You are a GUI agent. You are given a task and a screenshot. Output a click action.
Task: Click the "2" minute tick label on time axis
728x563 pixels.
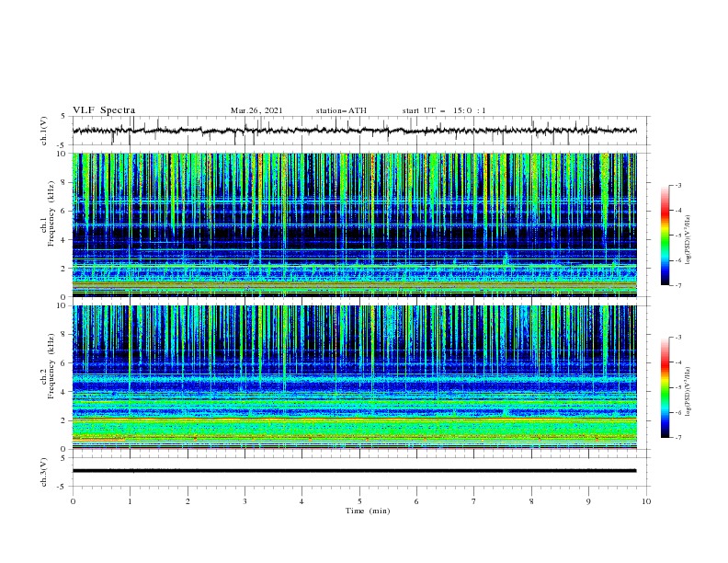188,501
